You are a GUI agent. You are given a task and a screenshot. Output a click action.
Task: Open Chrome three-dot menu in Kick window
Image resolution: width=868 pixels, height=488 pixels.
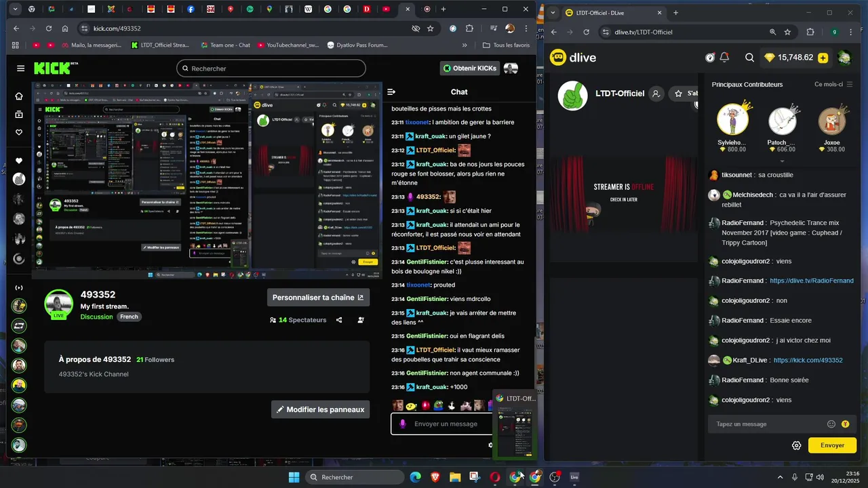[525, 28]
